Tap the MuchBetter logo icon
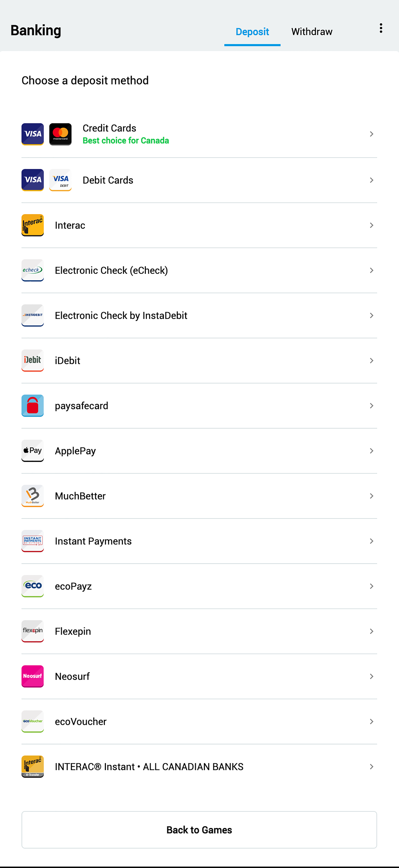Screen dimensions: 399x868 click(33, 496)
